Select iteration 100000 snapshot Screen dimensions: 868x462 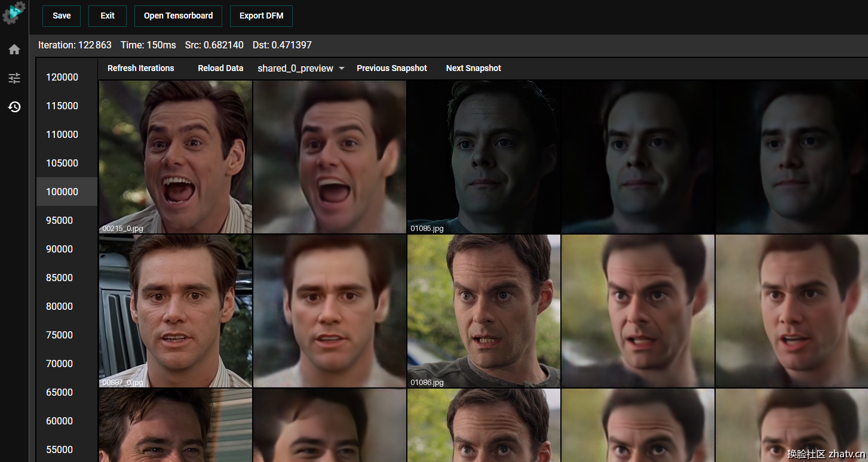pyautogui.click(x=66, y=192)
